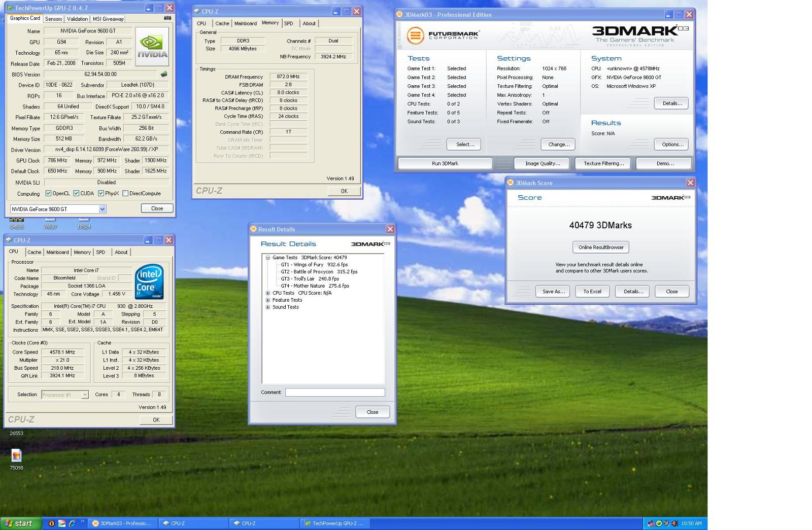Select GT1 - Wings of Fury result row
The width and height of the screenshot is (812, 530).
click(x=314, y=265)
